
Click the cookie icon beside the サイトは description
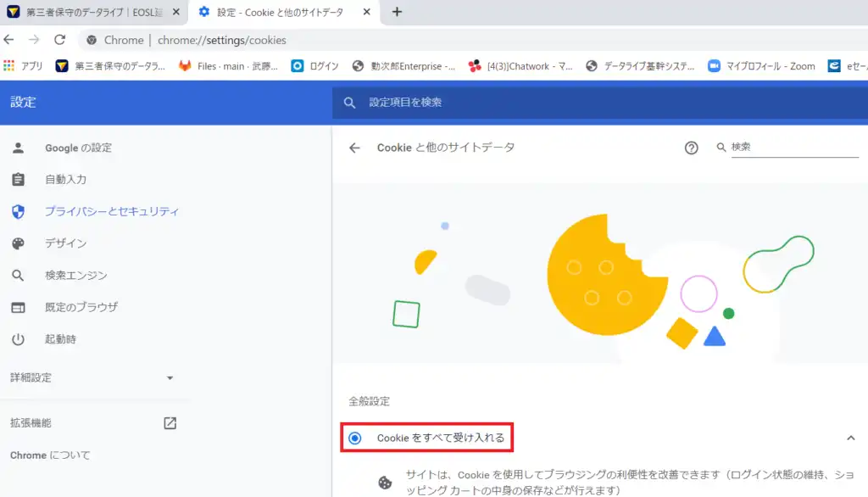[x=385, y=483]
